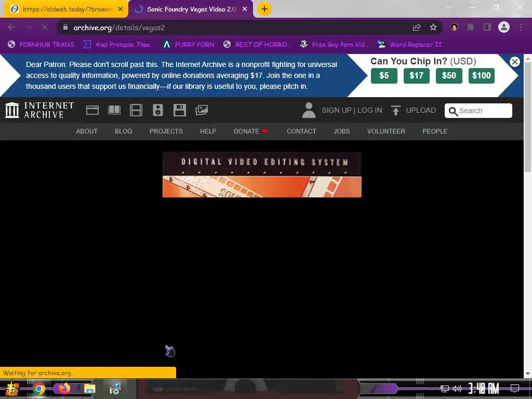
Task: Open the HELP menu item
Action: point(208,131)
